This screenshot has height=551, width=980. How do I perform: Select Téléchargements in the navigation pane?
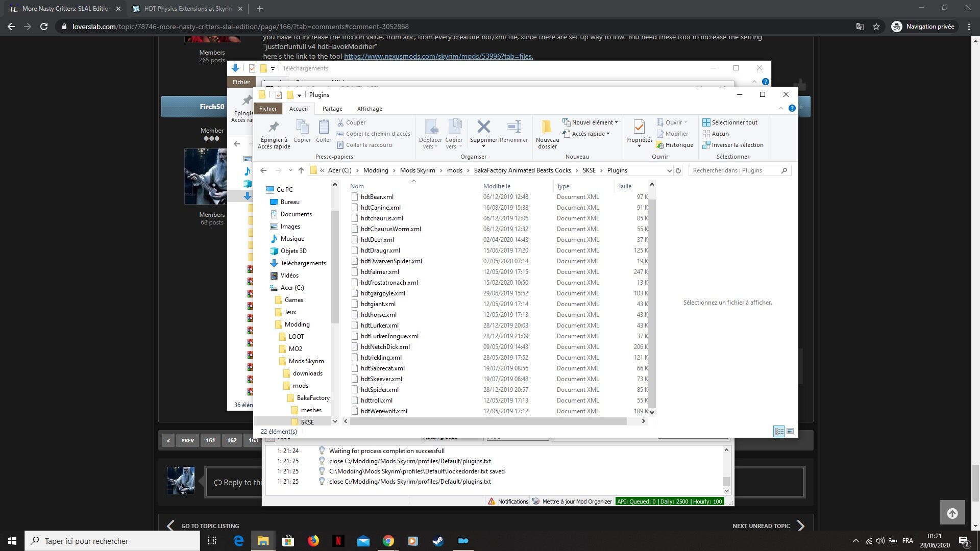click(x=303, y=263)
